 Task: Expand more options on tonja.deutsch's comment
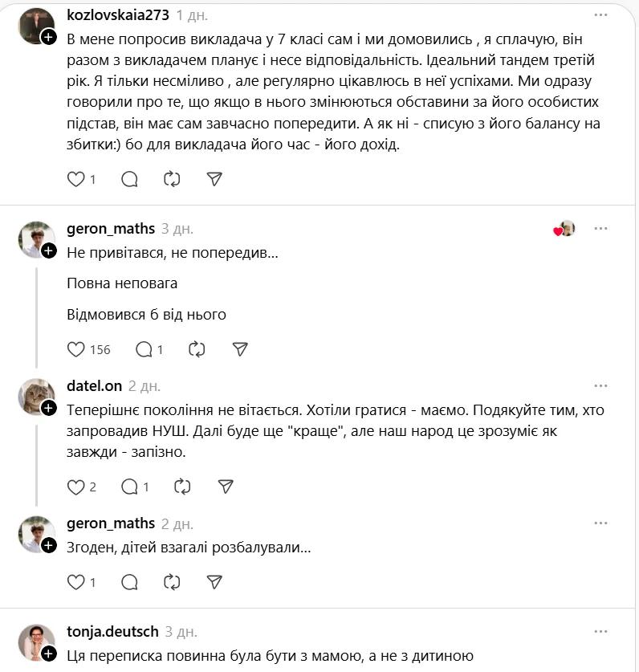(600, 632)
